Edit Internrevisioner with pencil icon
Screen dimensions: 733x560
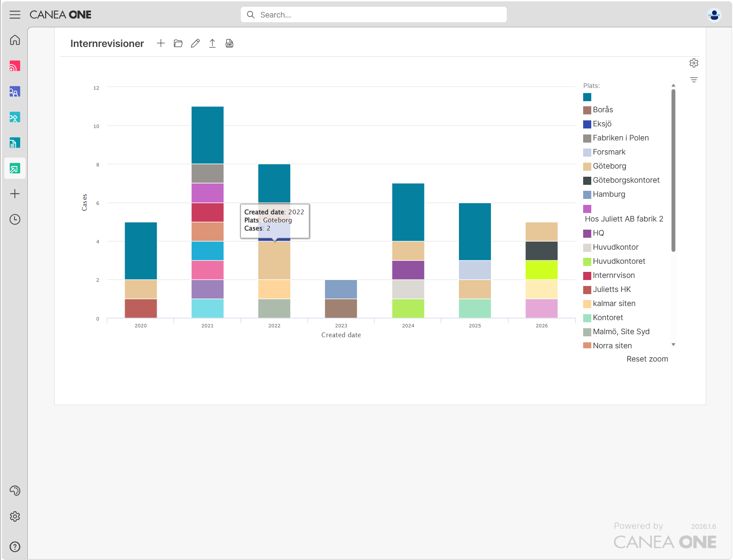195,43
